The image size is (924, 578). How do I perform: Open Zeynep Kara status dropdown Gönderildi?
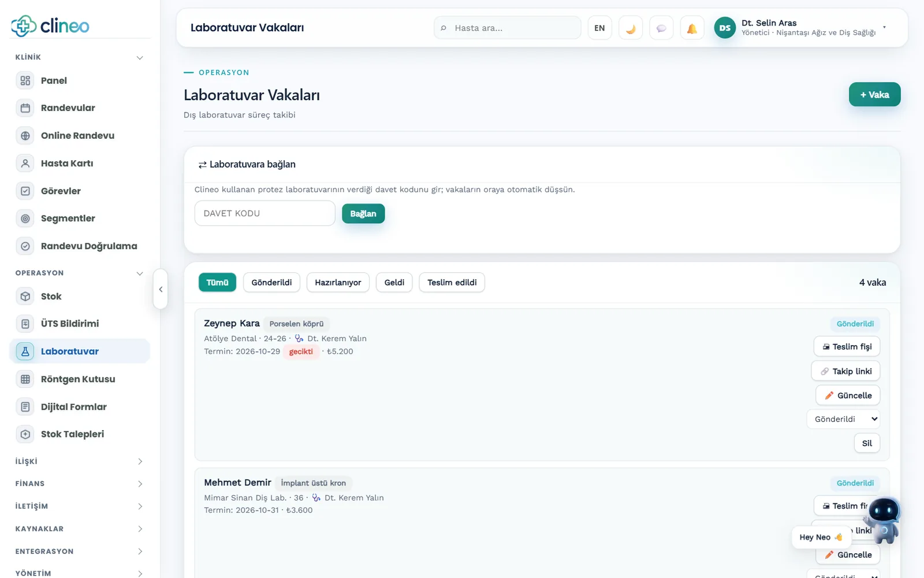pos(843,419)
